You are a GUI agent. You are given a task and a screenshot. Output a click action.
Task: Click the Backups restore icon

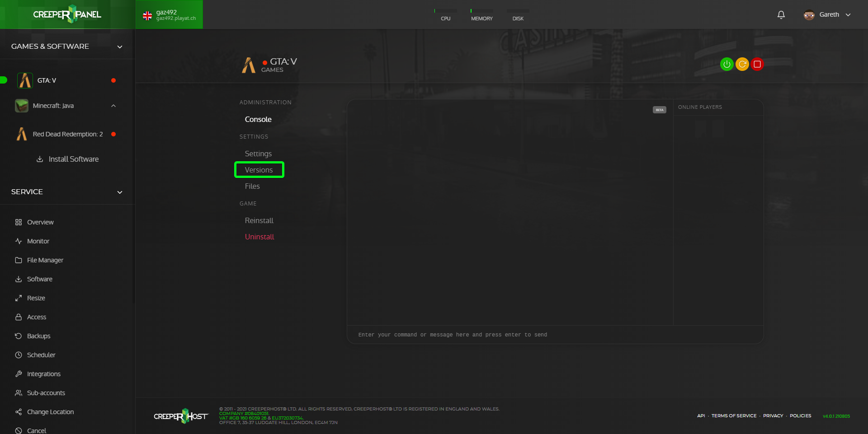pyautogui.click(x=19, y=336)
